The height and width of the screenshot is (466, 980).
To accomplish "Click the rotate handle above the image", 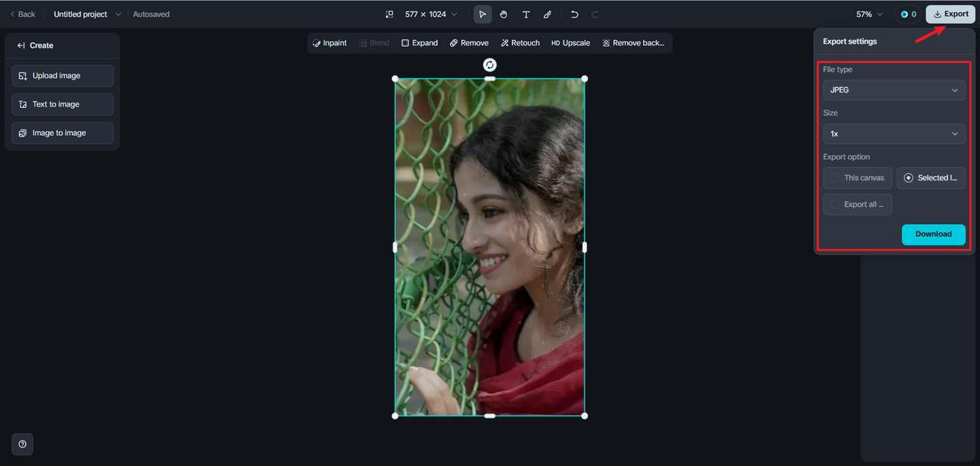I will pos(490,65).
